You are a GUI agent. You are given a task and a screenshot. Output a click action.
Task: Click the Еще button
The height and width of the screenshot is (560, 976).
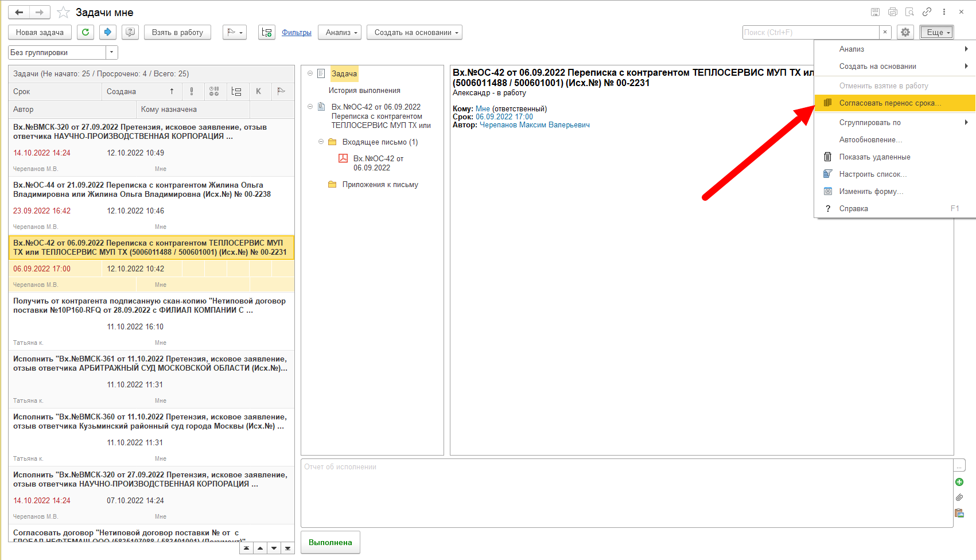(936, 32)
